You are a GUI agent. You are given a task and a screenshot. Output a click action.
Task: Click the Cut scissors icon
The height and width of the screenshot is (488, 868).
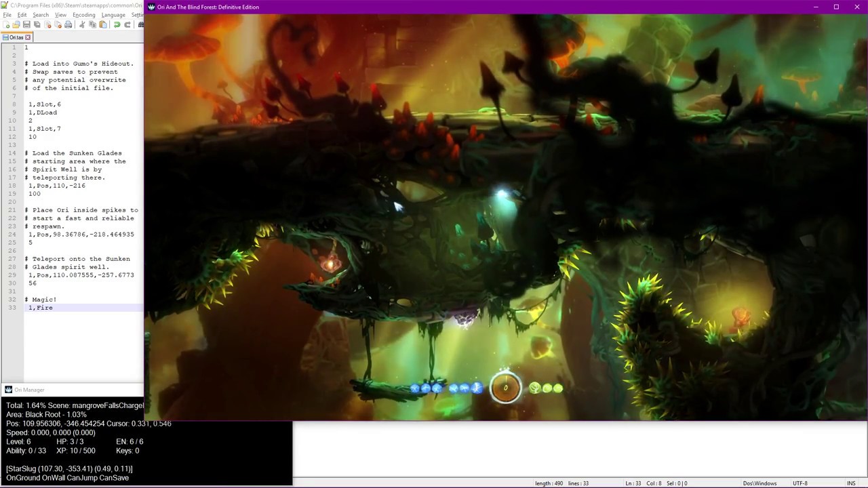[x=82, y=25]
